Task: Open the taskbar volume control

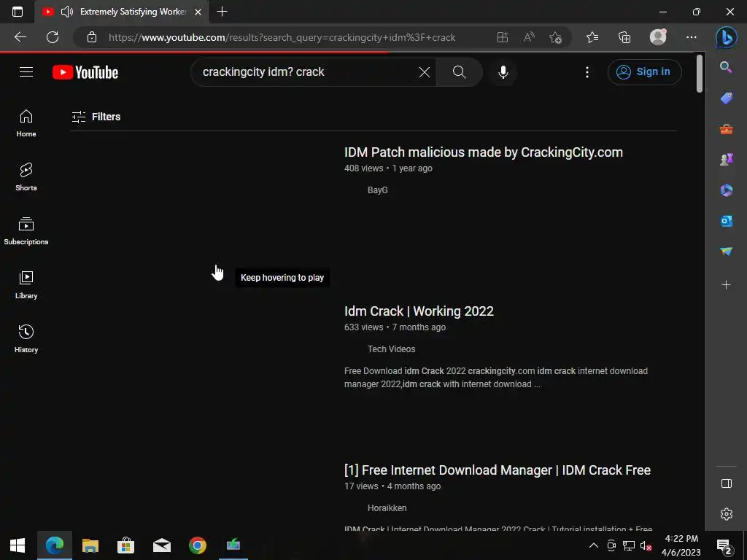Action: click(646, 545)
